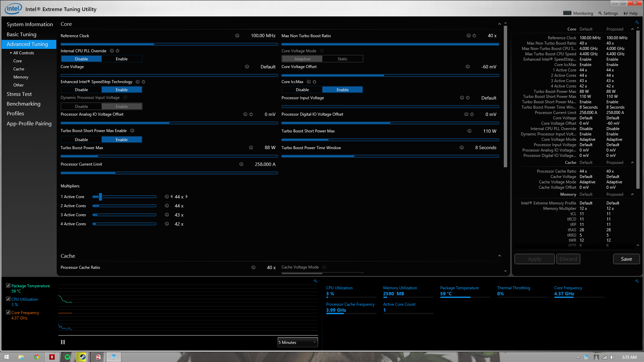This screenshot has height=362, width=644.
Task: Show hidden system tray icons
Action: (x=578, y=357)
